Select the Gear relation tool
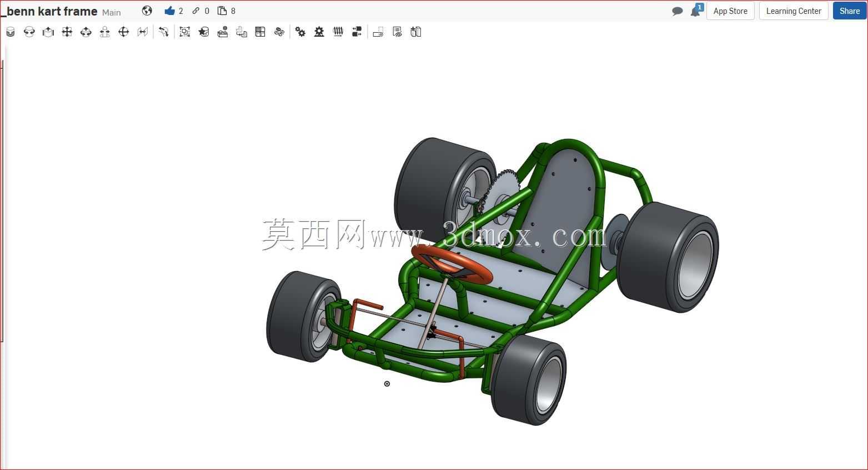 [x=300, y=32]
